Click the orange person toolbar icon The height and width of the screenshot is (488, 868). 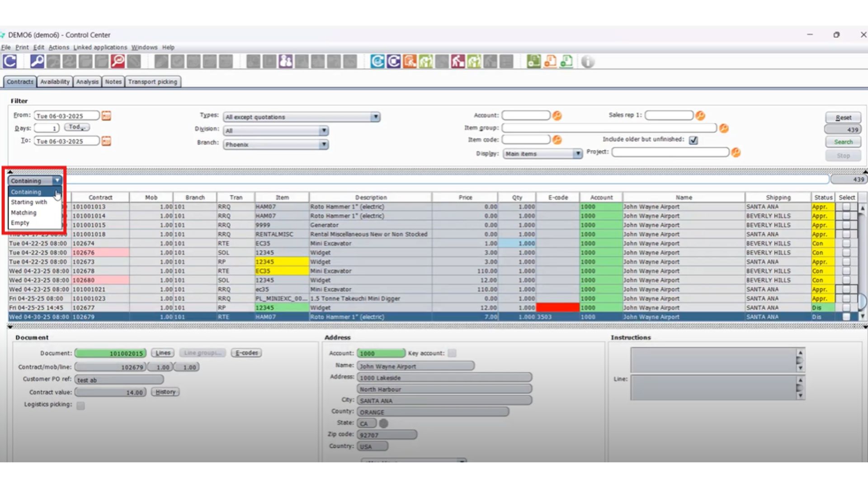click(410, 61)
